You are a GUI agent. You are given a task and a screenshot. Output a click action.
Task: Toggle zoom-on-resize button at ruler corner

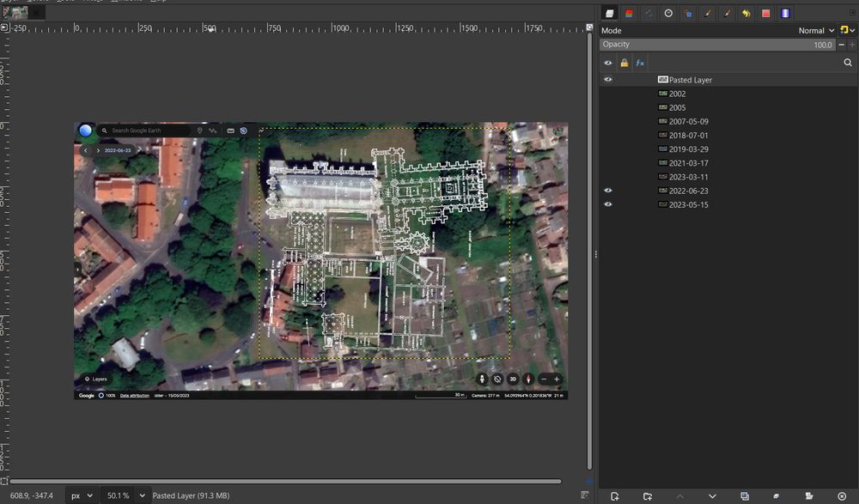tap(589, 27)
